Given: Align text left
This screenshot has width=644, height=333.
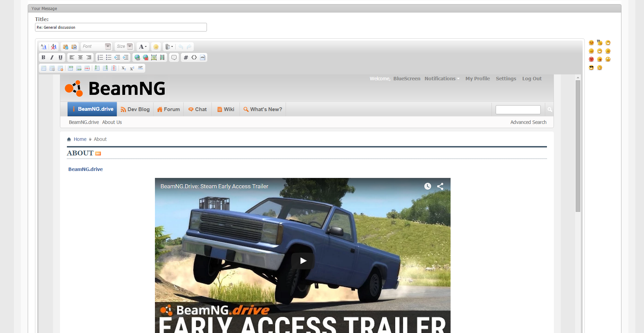Looking at the screenshot, I should click(x=72, y=57).
